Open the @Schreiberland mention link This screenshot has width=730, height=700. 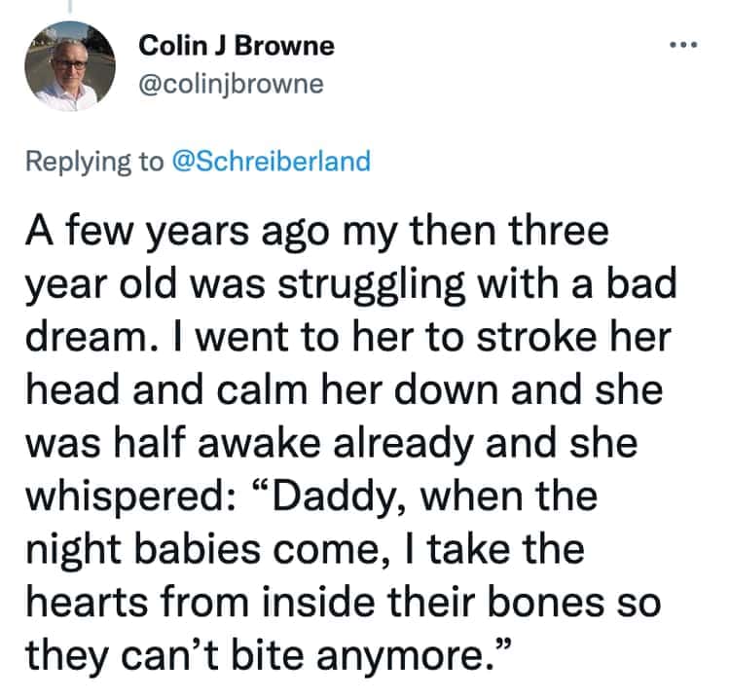(270, 161)
